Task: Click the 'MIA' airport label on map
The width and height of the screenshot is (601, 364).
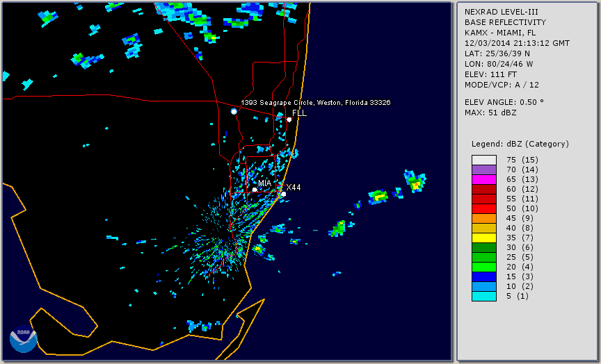Action: coord(264,183)
